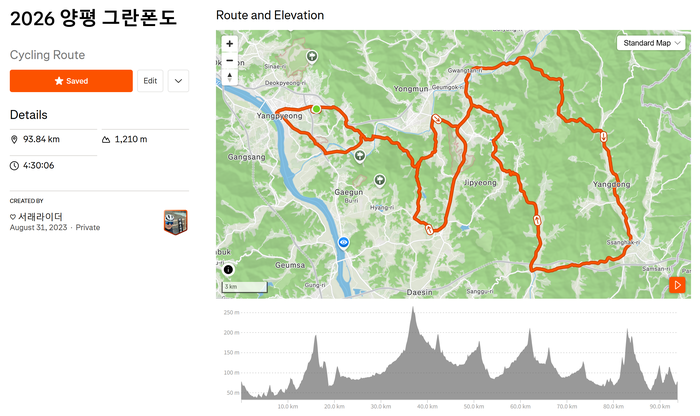700x416 pixels.
Task: Reset the map compass orientation
Action: click(x=229, y=77)
